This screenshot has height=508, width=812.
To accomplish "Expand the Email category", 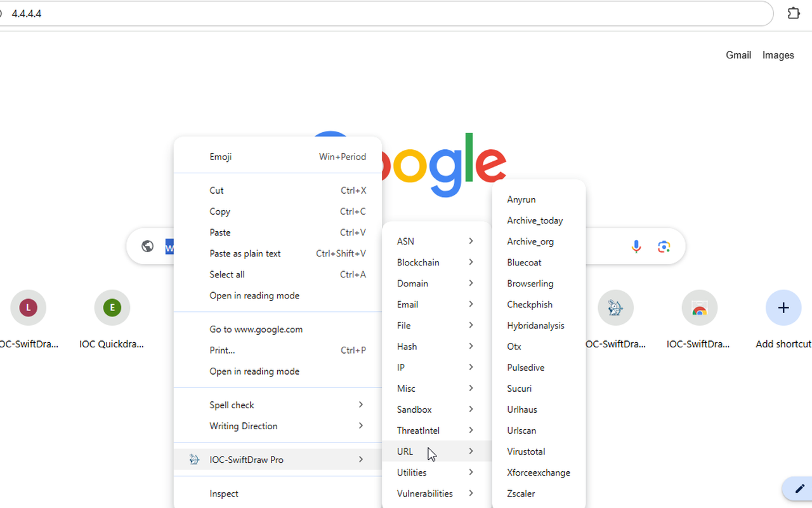I will click(x=436, y=304).
